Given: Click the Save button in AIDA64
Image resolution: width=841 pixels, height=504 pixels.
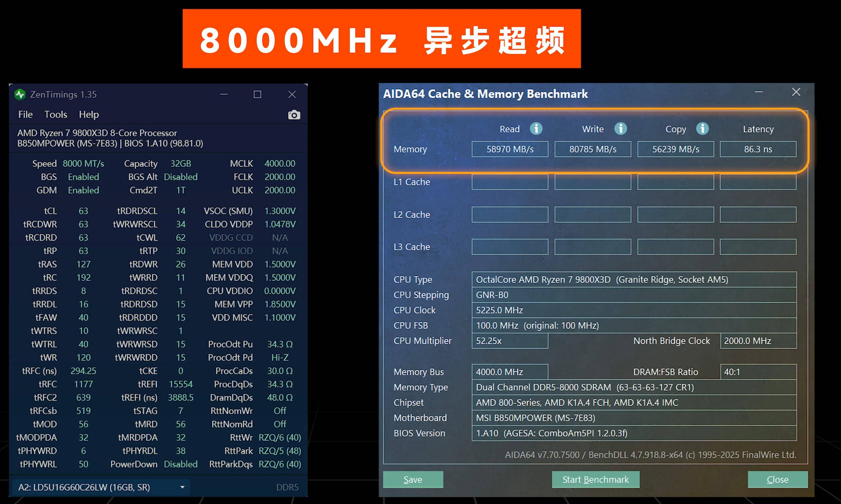Looking at the screenshot, I should point(413,479).
